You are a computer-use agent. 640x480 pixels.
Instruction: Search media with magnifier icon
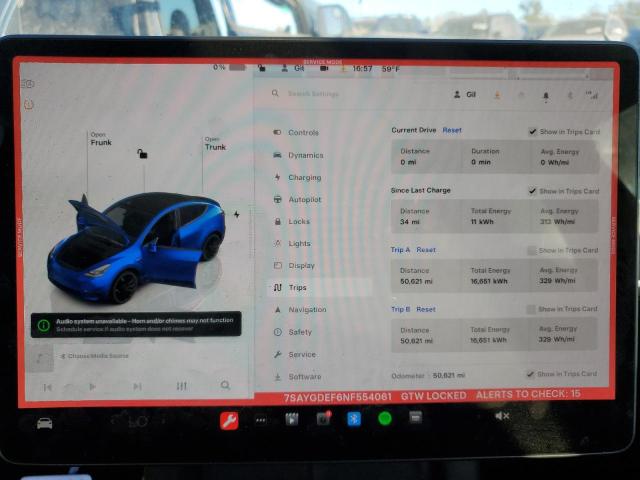click(x=225, y=385)
